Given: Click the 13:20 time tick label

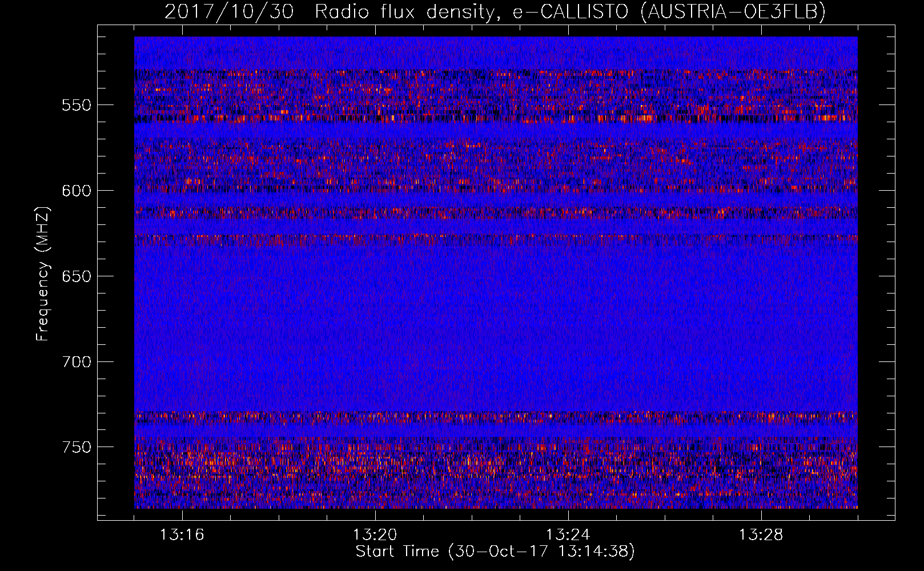Looking at the screenshot, I should [375, 535].
